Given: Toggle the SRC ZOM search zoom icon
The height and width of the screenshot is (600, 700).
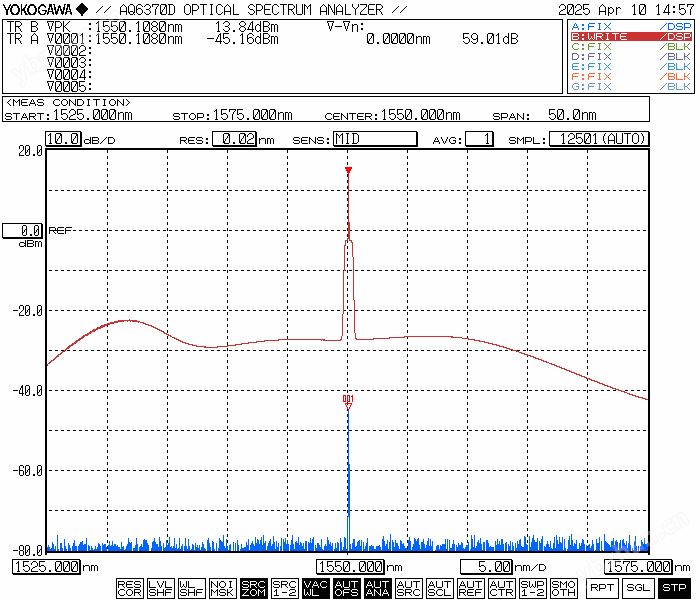Looking at the screenshot, I should (x=253, y=588).
